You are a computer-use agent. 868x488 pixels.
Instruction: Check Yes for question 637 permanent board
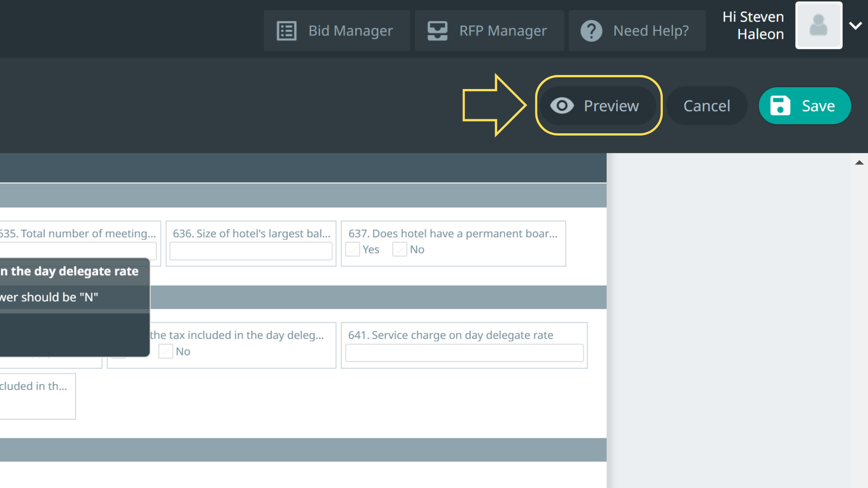353,249
